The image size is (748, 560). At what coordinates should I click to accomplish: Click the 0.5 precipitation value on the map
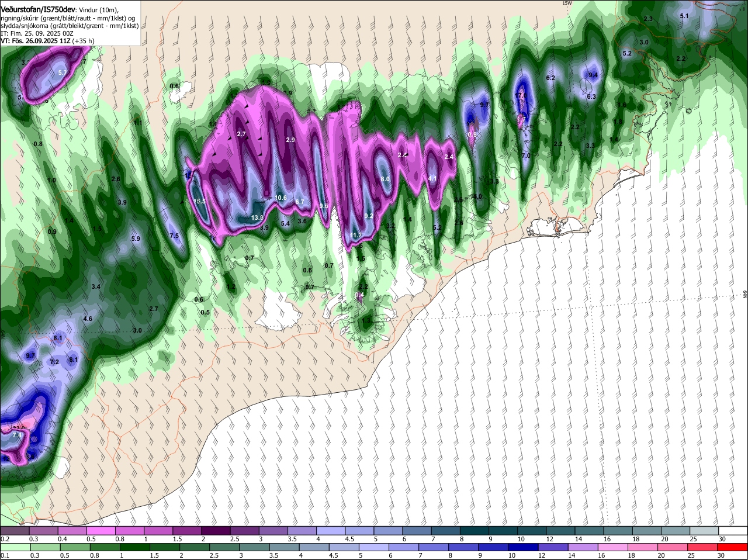[x=205, y=312]
